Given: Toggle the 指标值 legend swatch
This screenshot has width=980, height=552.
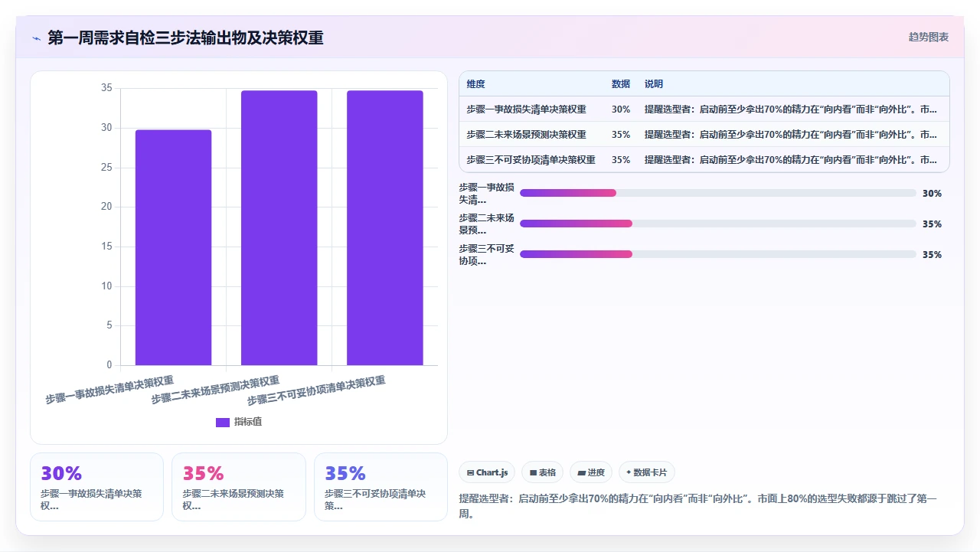Looking at the screenshot, I should [x=223, y=422].
